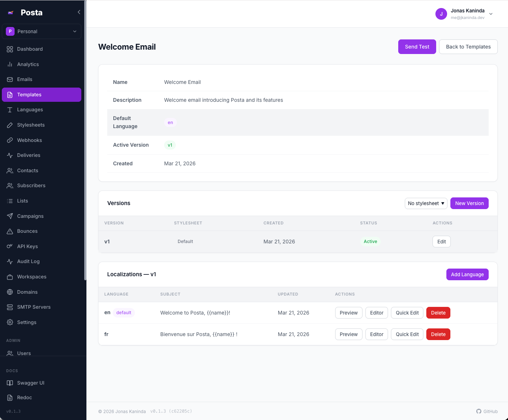Click Back to Templates button
The width and height of the screenshot is (508, 420).
468,47
